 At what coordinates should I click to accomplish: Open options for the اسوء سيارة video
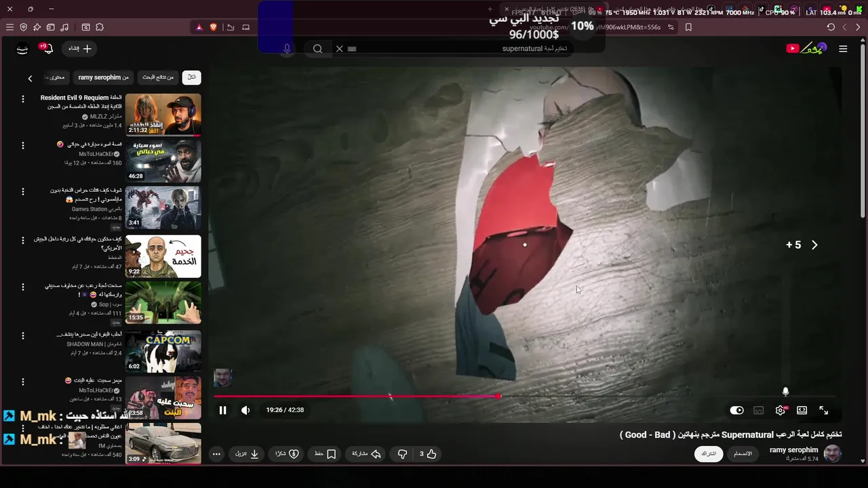(x=22, y=146)
